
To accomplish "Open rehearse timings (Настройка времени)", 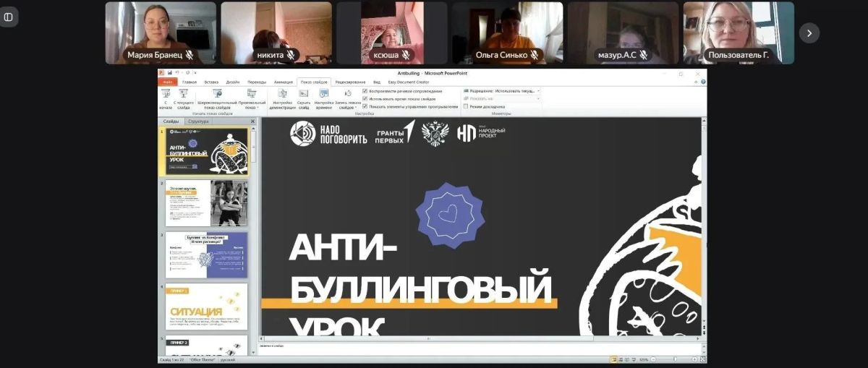I will click(324, 99).
